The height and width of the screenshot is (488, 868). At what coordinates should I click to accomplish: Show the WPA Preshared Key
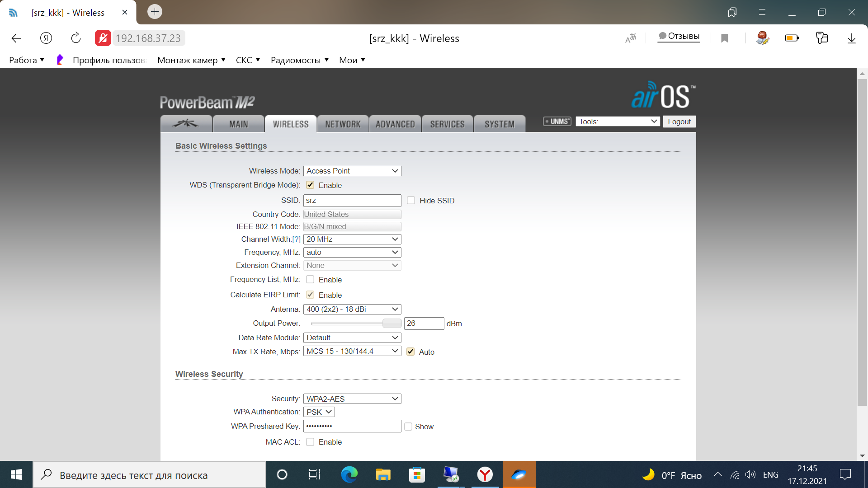pyautogui.click(x=408, y=427)
